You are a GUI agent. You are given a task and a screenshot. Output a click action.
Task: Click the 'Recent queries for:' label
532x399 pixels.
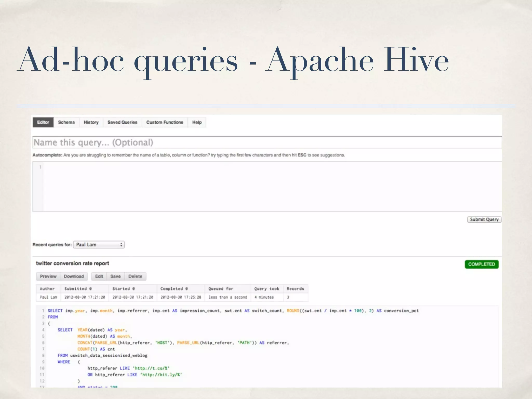[52, 245]
